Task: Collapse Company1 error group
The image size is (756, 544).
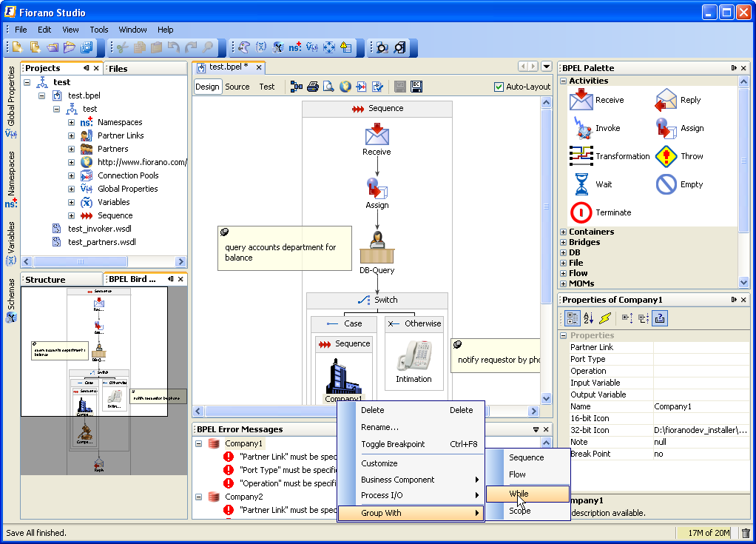Action: pyautogui.click(x=199, y=443)
